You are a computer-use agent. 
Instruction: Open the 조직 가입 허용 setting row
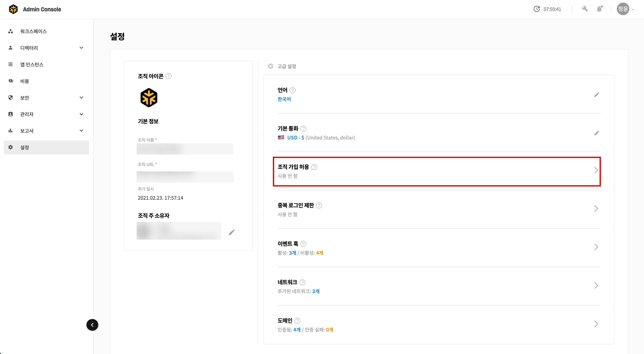click(436, 171)
